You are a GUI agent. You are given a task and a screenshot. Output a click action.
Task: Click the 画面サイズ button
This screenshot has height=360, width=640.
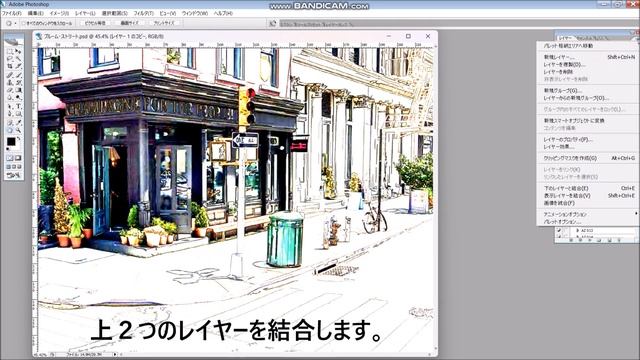[129, 23]
